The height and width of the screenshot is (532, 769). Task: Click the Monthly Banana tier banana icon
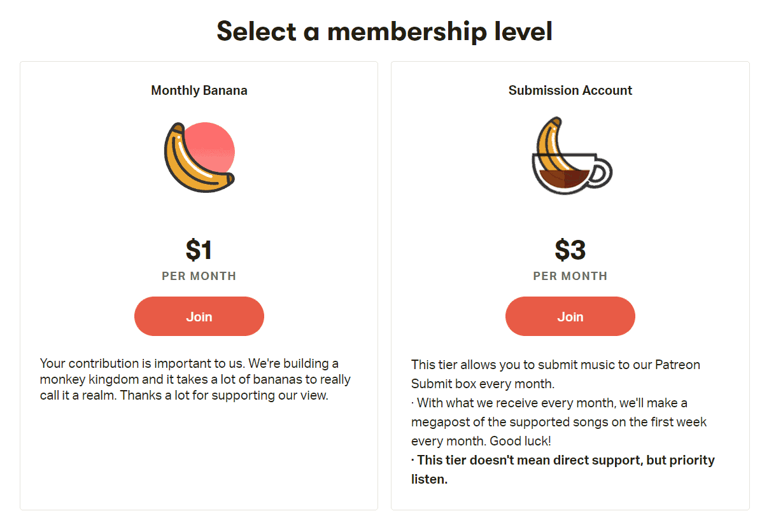[191, 160]
